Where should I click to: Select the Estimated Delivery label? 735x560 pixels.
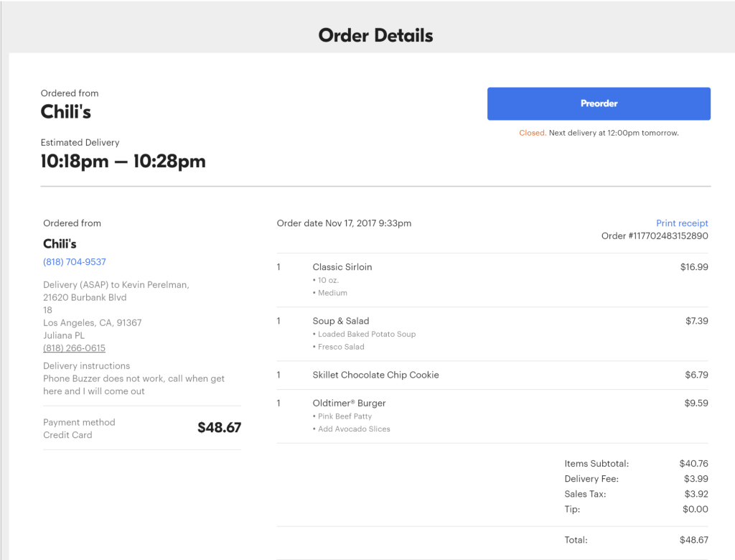tap(80, 142)
